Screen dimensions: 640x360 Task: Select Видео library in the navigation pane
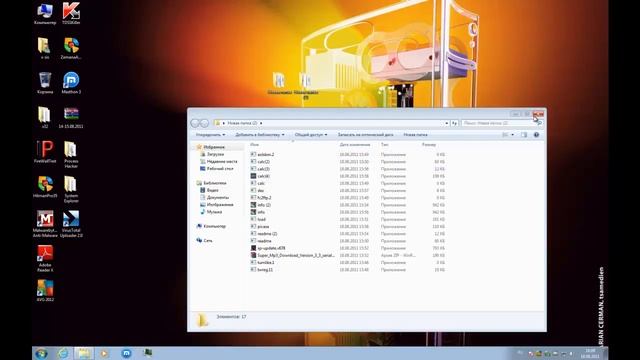click(x=209, y=190)
